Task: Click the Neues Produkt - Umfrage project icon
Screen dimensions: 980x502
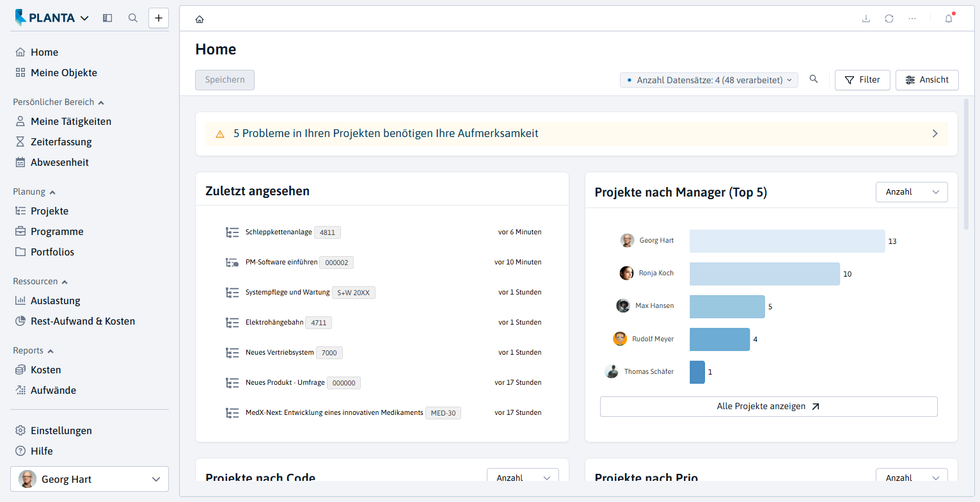Action: coord(232,383)
